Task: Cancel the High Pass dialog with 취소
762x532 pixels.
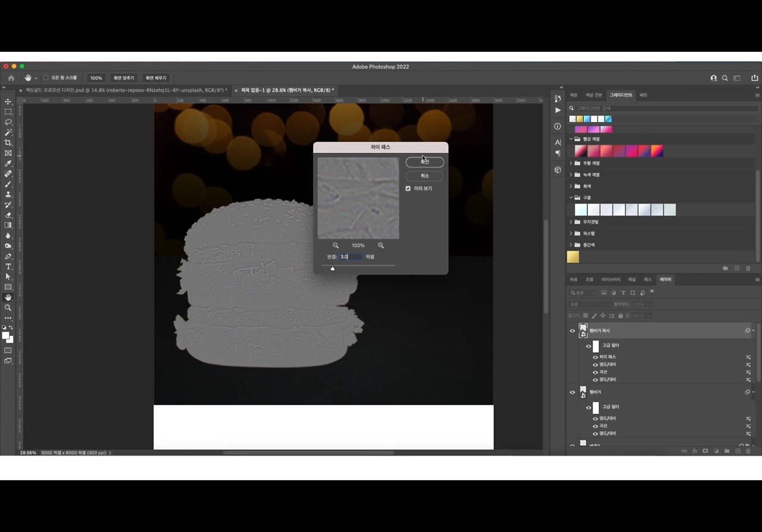Action: pyautogui.click(x=424, y=176)
